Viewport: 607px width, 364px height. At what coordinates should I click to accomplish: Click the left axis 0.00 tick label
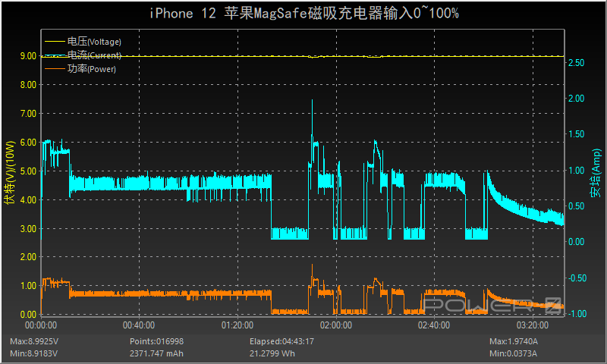pyautogui.click(x=28, y=314)
